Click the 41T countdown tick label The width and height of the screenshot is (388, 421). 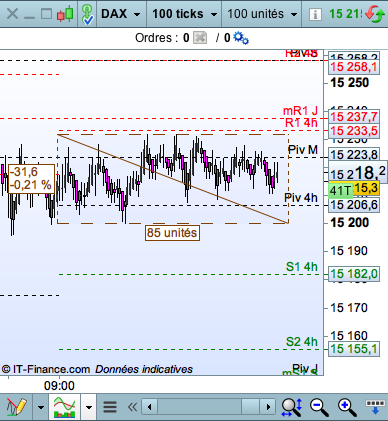(340, 191)
